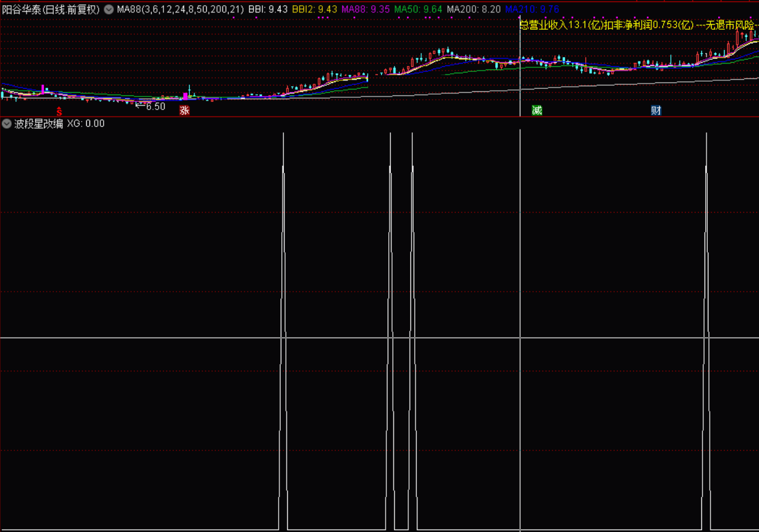Click the blue MA210: 9.76 value

tap(532, 9)
